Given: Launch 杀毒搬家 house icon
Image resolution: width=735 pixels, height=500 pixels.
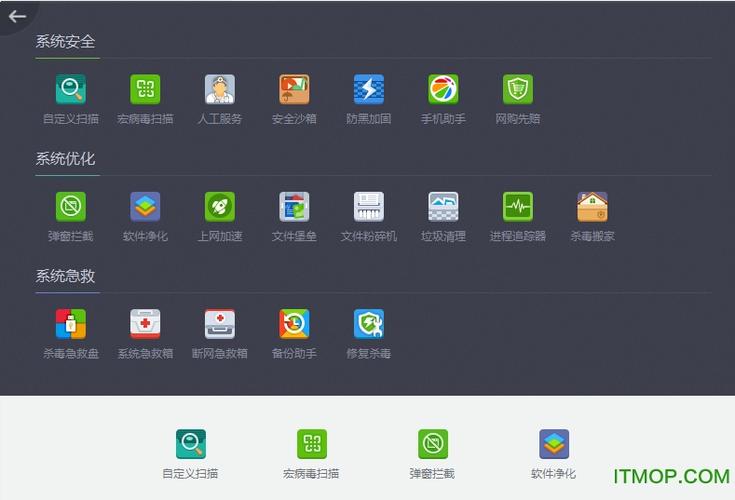Looking at the screenshot, I should (592, 206).
